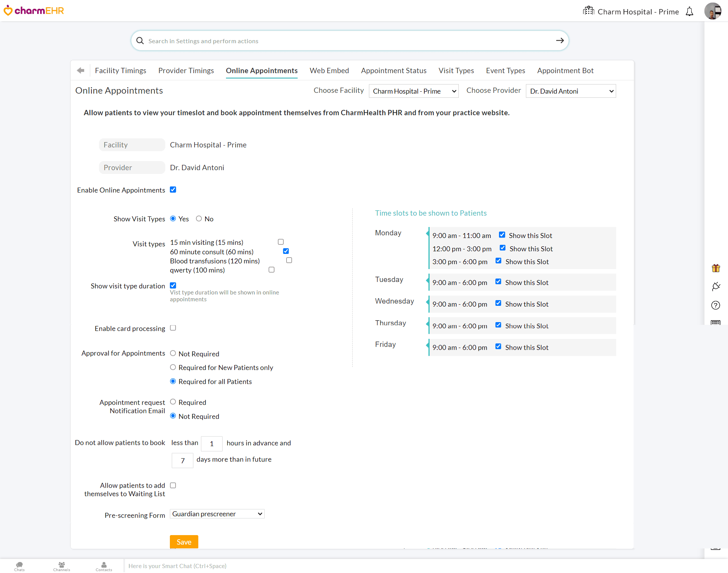The image size is (728, 573).
Task: Open Chats in the bottom bar
Action: click(19, 566)
